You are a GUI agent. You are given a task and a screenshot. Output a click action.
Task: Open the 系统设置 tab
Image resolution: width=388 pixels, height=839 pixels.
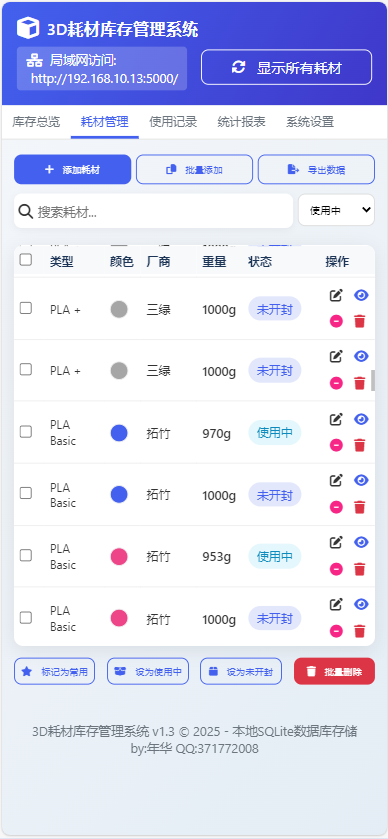pyautogui.click(x=310, y=122)
